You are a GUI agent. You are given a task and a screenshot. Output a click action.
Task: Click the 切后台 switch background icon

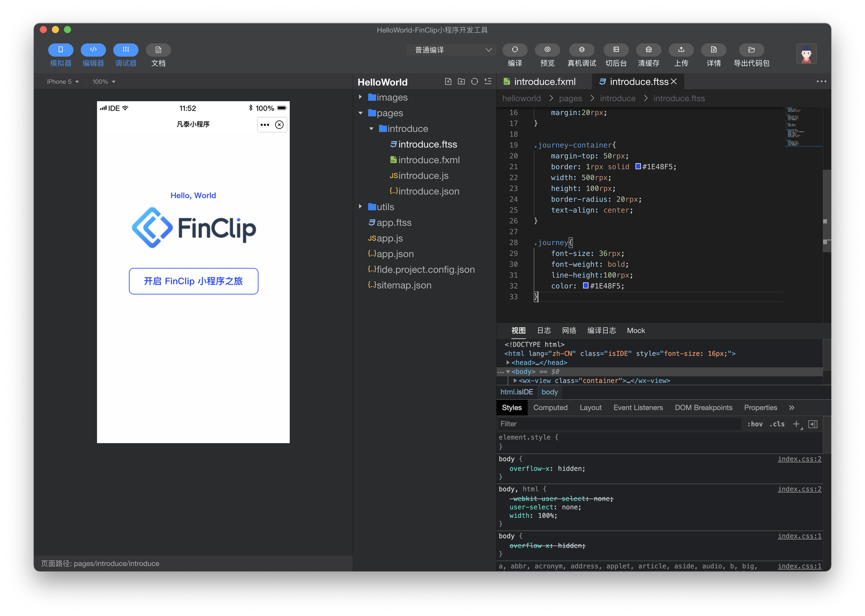tap(616, 50)
